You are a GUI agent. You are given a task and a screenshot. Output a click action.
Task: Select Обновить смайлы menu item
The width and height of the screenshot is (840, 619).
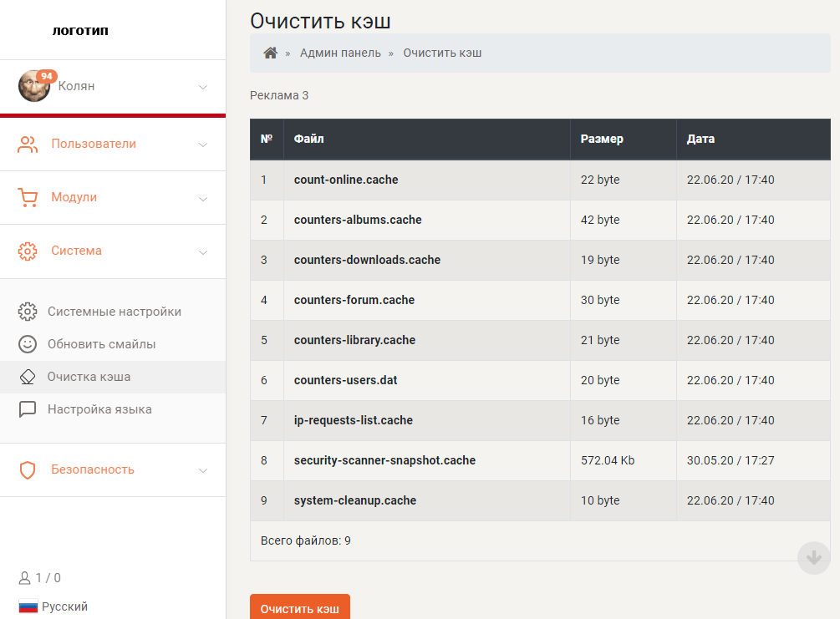(101, 344)
